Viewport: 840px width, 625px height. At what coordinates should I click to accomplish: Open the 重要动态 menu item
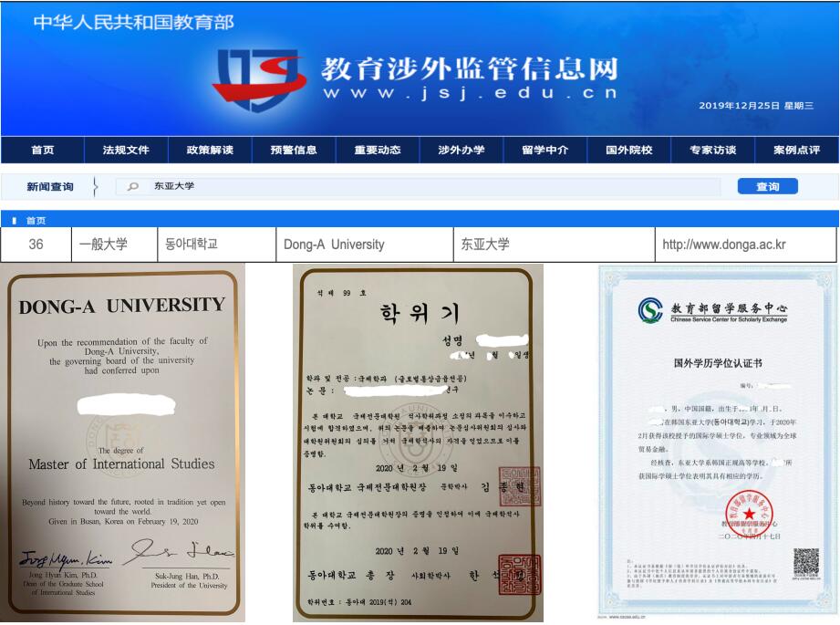pos(378,150)
